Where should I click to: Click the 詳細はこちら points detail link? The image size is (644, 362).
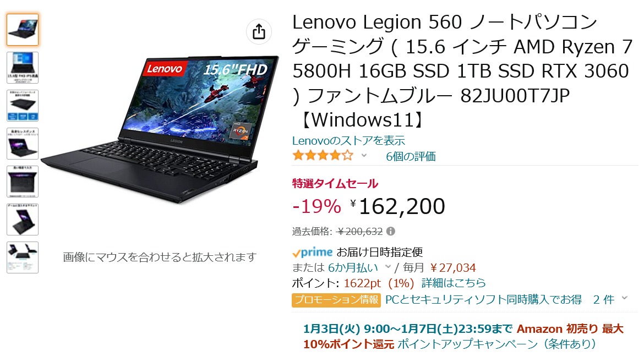[x=454, y=283]
